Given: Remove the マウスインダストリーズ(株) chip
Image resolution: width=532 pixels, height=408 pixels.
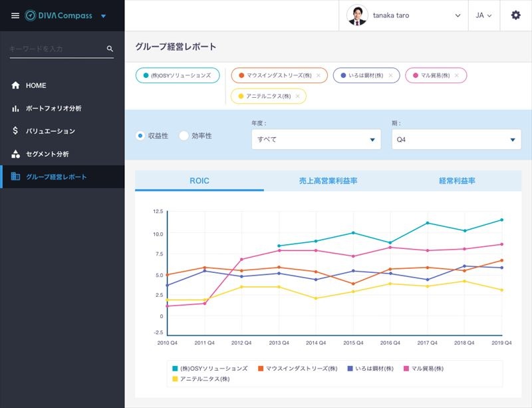Looking at the screenshot, I should [318, 76].
